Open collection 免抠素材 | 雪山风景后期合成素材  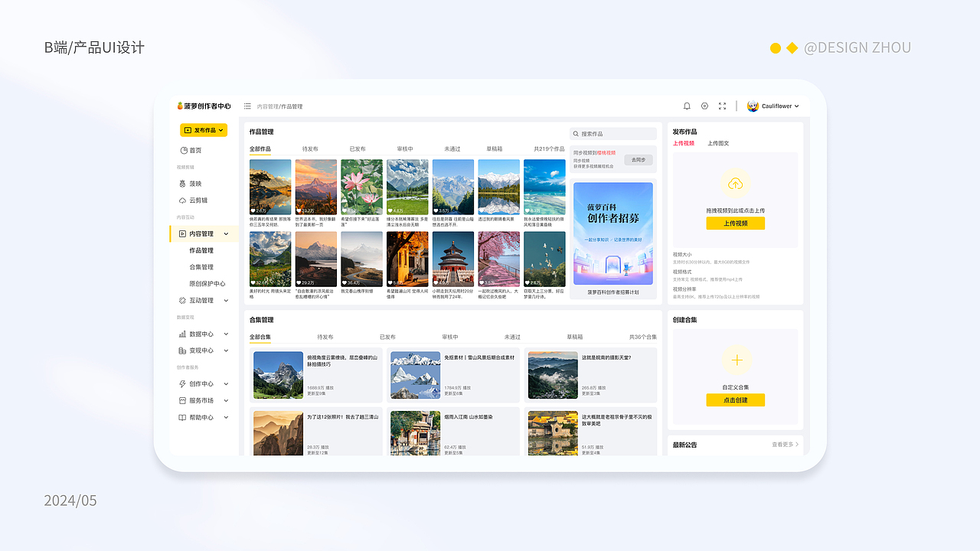coord(453,375)
